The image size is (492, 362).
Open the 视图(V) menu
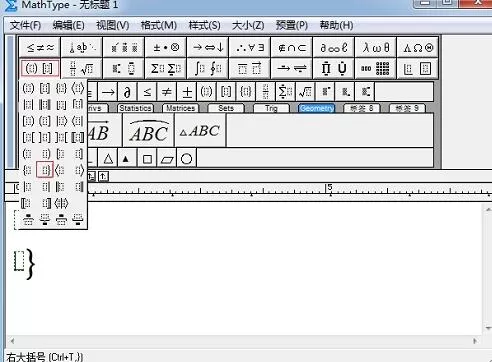[113, 25]
